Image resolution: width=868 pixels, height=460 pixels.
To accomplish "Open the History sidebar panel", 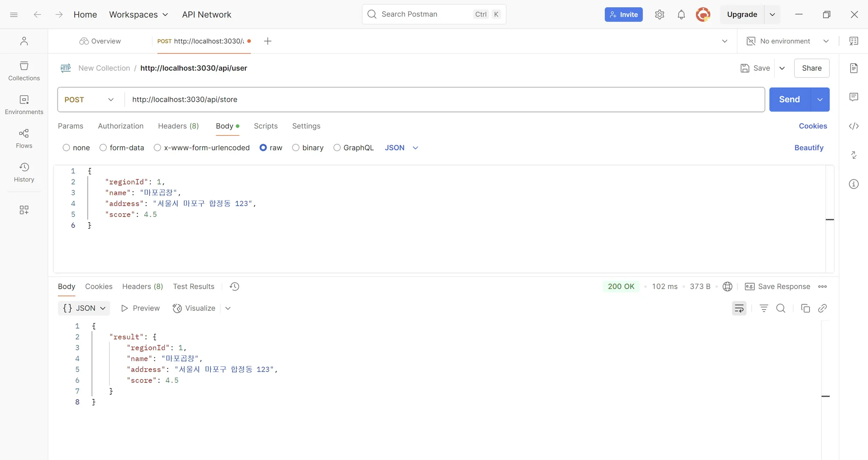I will click(24, 172).
